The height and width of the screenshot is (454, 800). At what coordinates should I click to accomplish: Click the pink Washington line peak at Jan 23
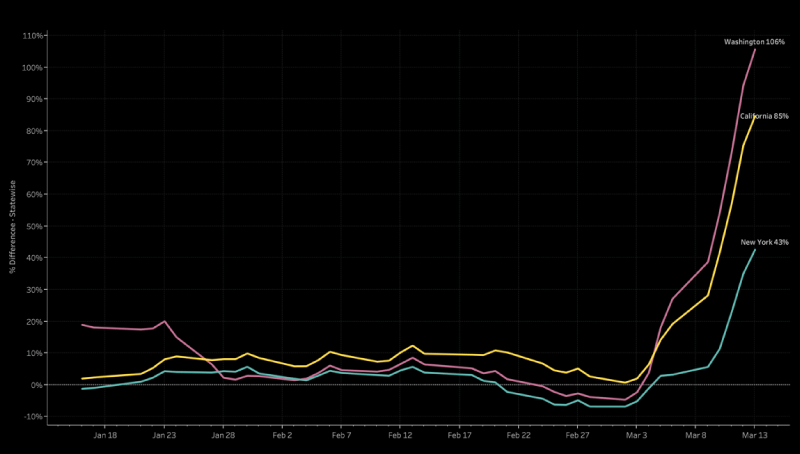(164, 321)
